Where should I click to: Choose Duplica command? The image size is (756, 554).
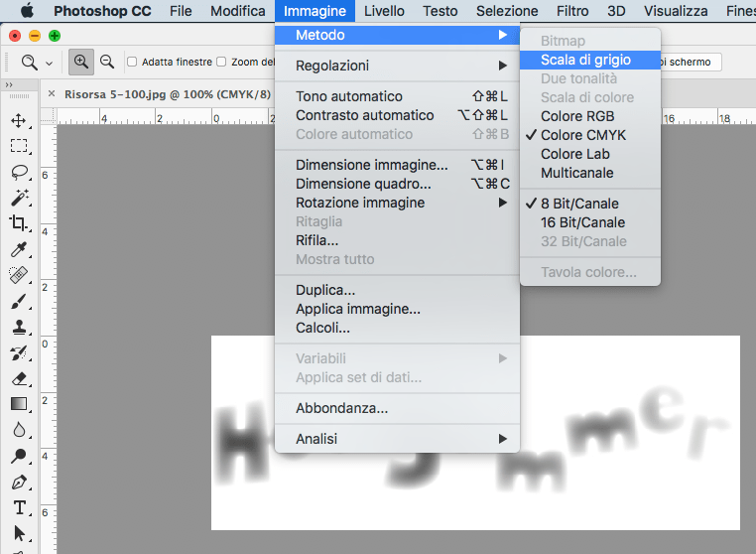(397, 290)
